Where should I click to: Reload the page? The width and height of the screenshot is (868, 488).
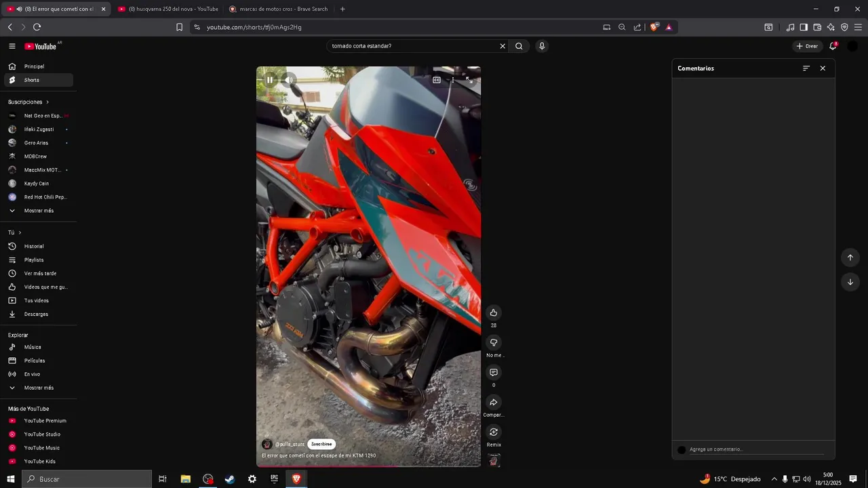click(x=37, y=27)
